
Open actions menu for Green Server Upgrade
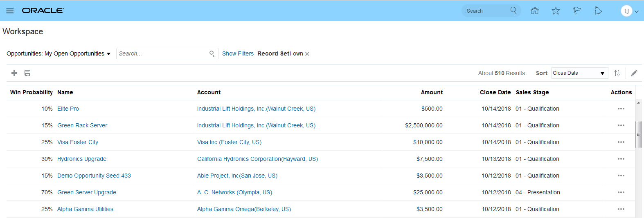click(621, 192)
